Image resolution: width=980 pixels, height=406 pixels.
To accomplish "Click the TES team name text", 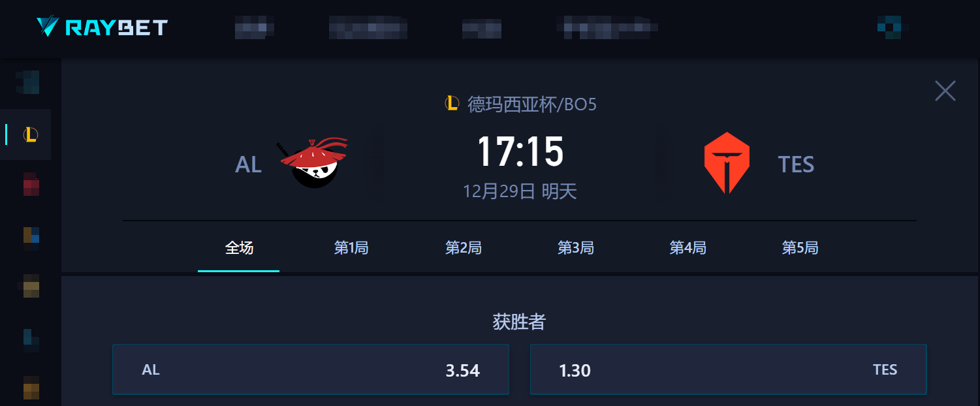I will pyautogui.click(x=796, y=164).
